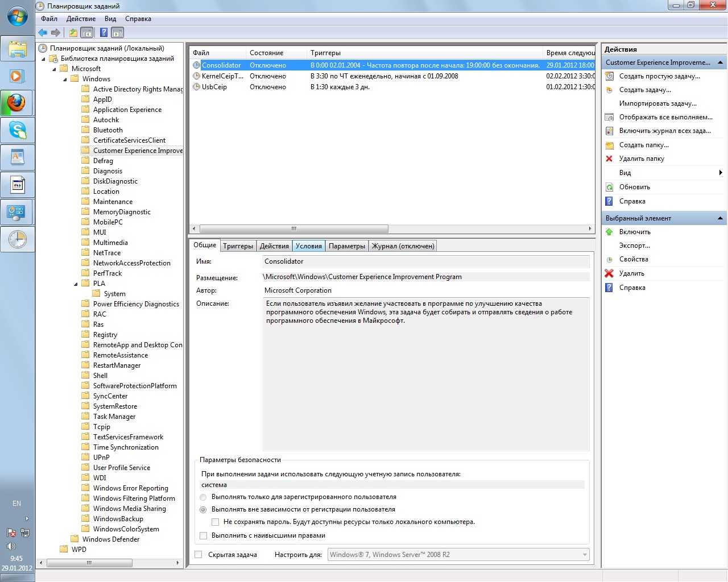The height and width of the screenshot is (582, 728).
Task: Select run only for logged-on user radio
Action: tap(203, 497)
